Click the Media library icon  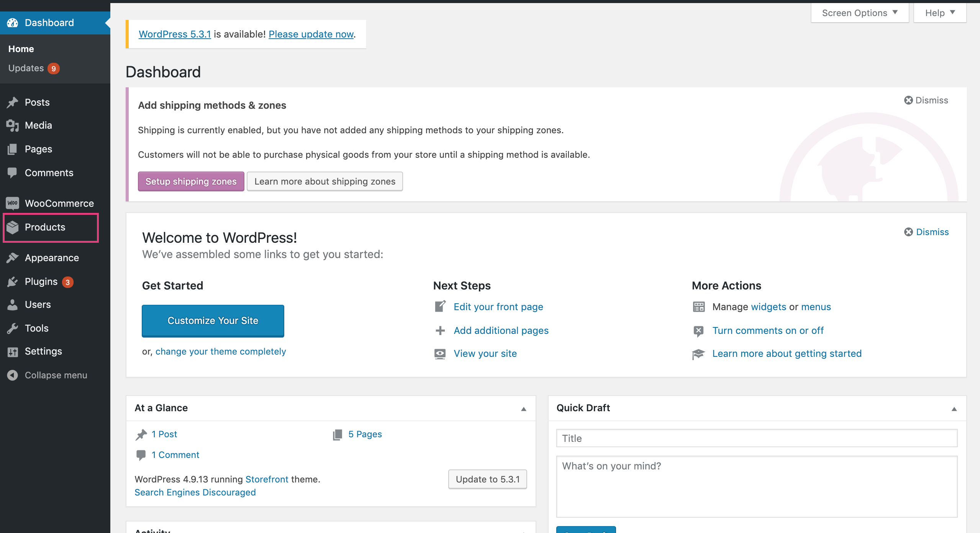tap(13, 125)
